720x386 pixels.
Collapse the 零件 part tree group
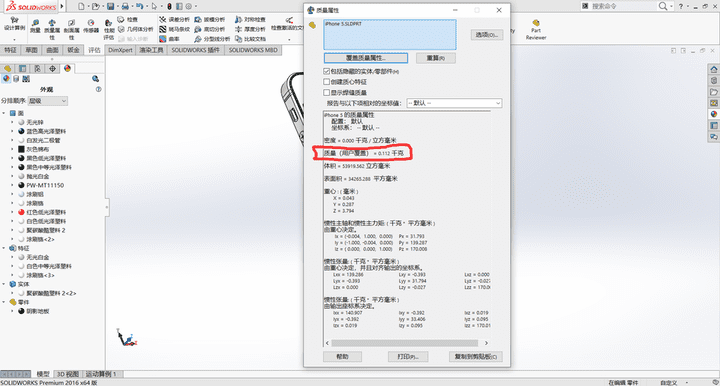pos(4,302)
